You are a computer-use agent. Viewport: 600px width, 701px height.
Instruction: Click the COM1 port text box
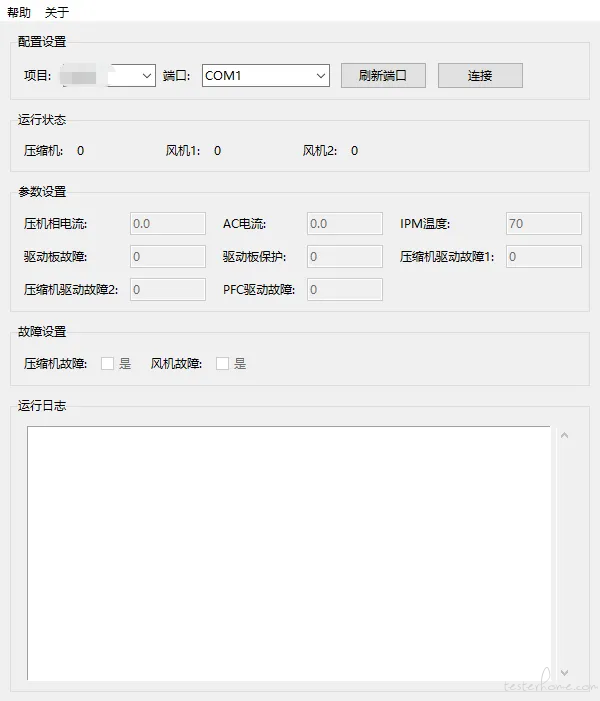(255, 75)
